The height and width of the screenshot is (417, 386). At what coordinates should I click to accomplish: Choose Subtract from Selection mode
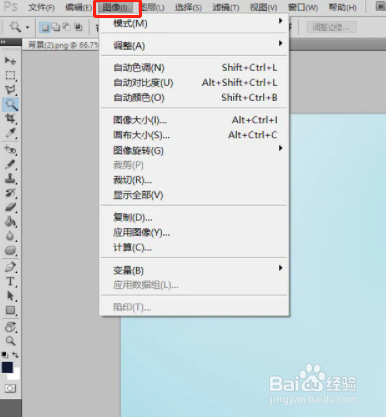[x=67, y=27]
